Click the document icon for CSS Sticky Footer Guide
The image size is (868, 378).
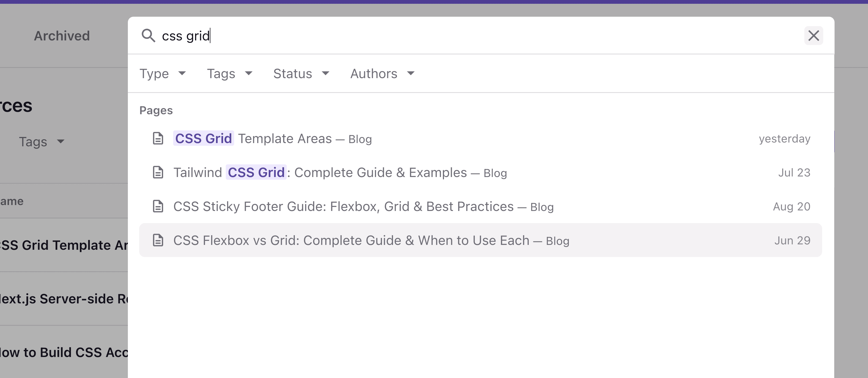pos(158,207)
